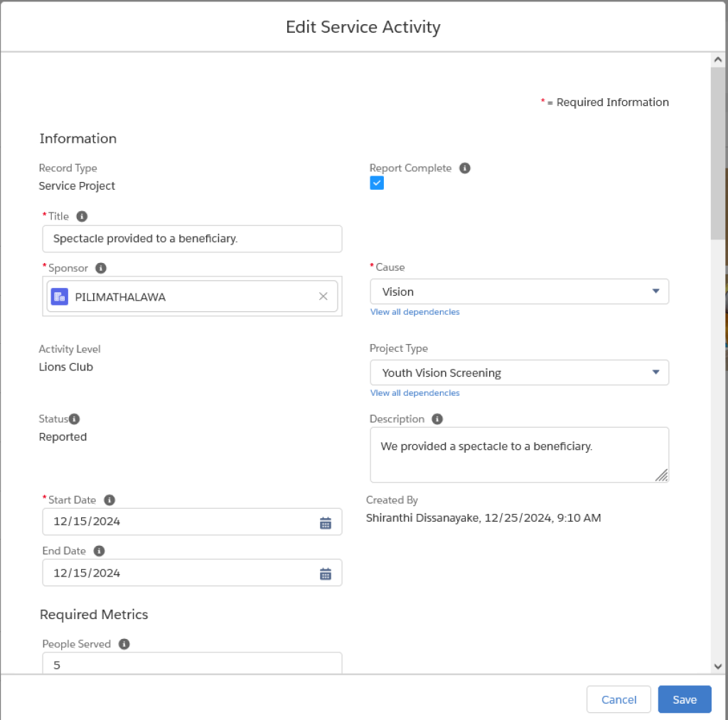Open the Start Date calendar picker
This screenshot has width=728, height=720.
click(326, 523)
